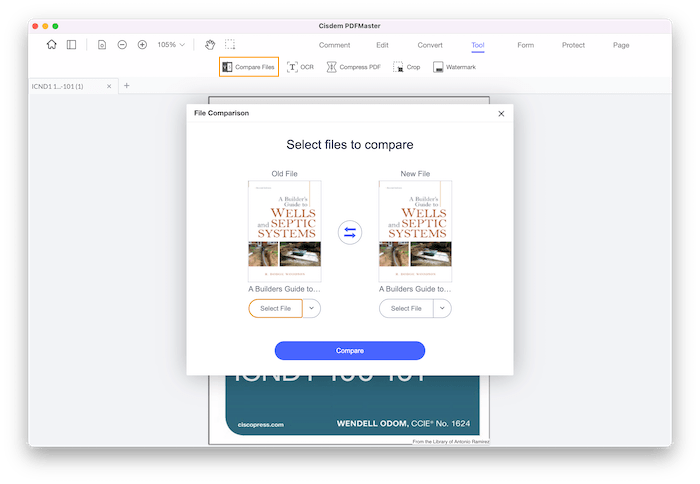Launch the OCR tool
The height and width of the screenshot is (484, 700).
pyautogui.click(x=300, y=67)
